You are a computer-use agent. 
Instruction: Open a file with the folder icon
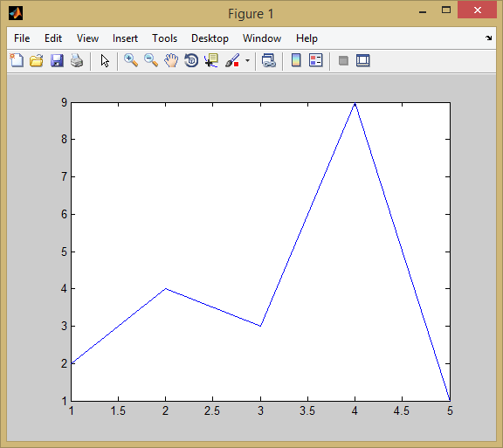[x=37, y=60]
